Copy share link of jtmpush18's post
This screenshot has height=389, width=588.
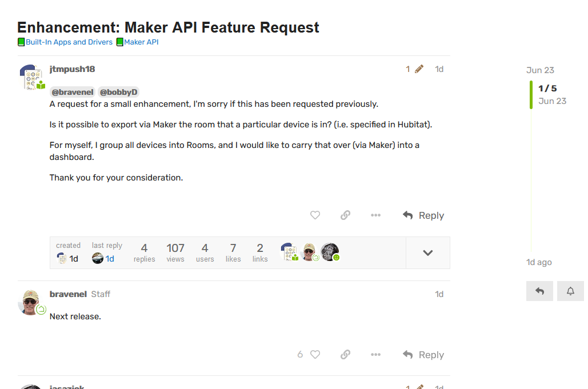click(x=345, y=215)
